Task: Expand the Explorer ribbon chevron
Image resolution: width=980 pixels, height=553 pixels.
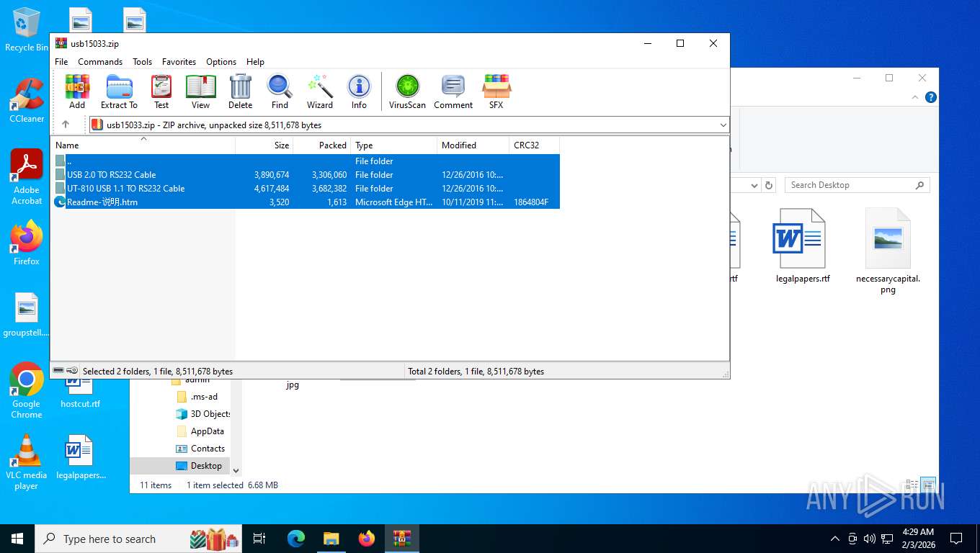Action: tap(916, 97)
